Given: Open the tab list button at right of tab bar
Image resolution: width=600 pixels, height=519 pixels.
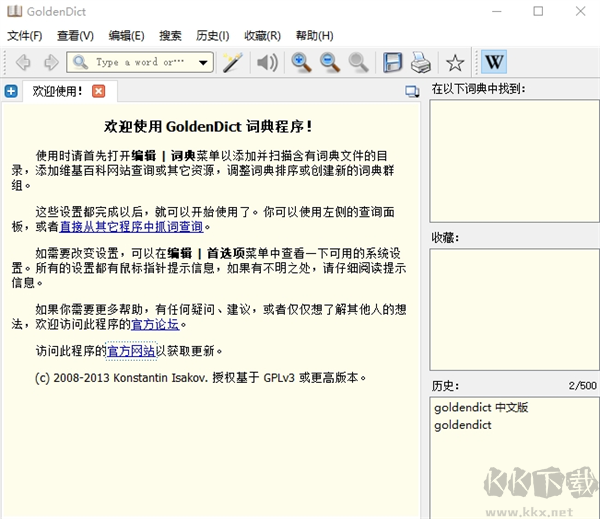Looking at the screenshot, I should (411, 91).
